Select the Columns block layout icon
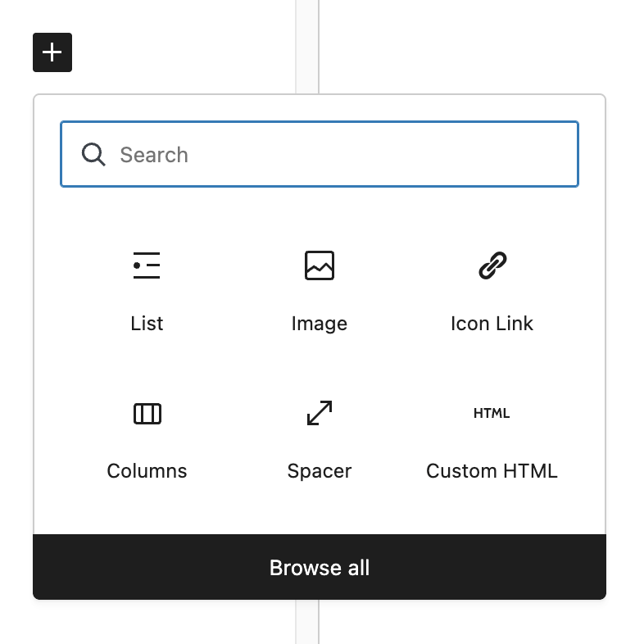The width and height of the screenshot is (644, 644). pos(147,413)
